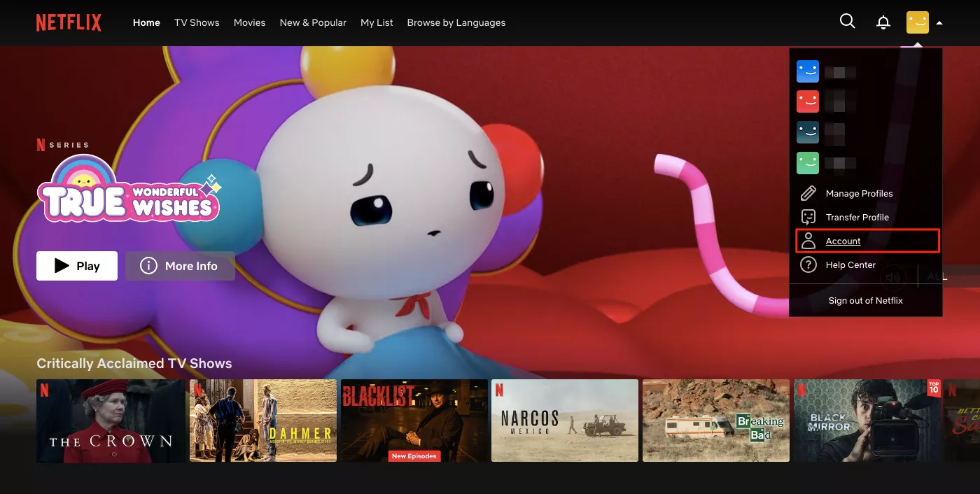Image resolution: width=980 pixels, height=494 pixels.
Task: Open The Crown thumbnail
Action: (x=111, y=421)
